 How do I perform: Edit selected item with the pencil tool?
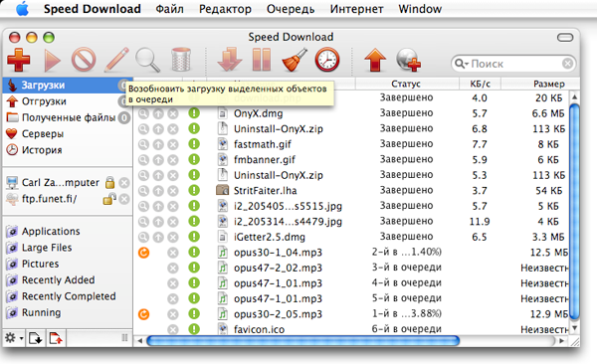point(116,60)
